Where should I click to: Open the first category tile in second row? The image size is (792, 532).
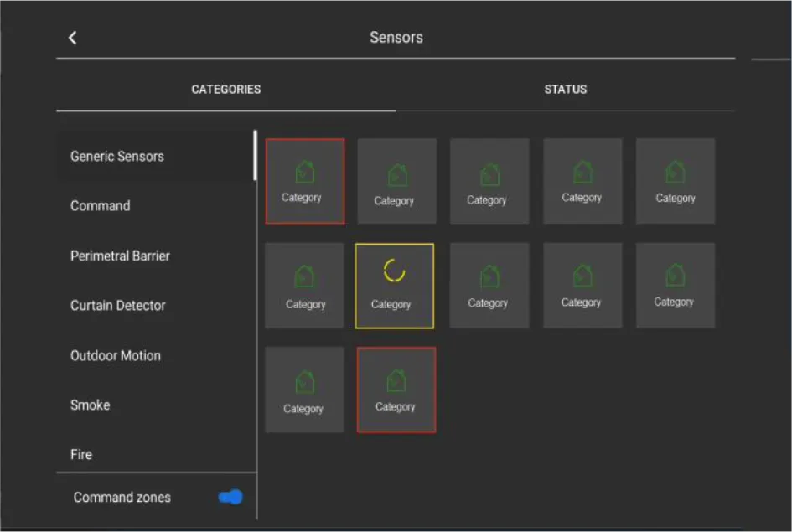304,285
